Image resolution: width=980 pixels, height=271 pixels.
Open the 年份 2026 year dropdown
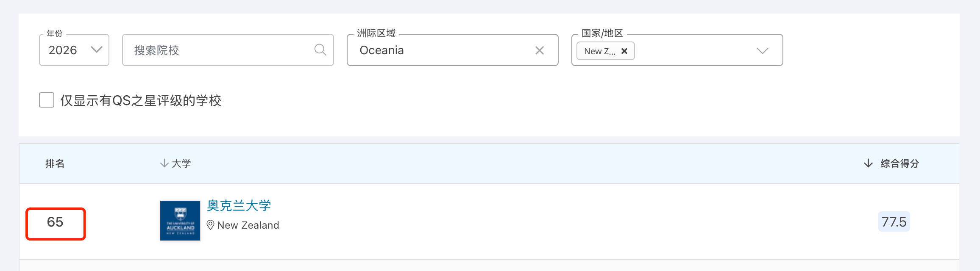click(x=74, y=50)
